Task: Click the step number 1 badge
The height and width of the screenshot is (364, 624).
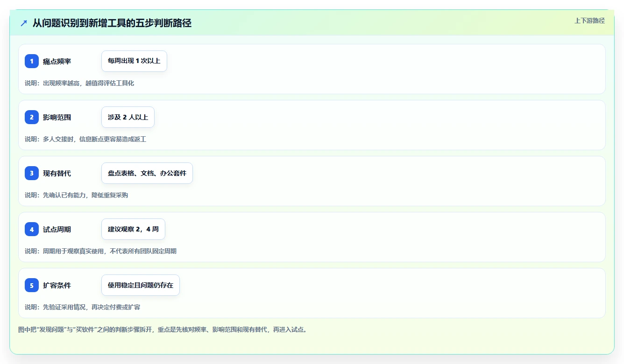Action: point(32,61)
